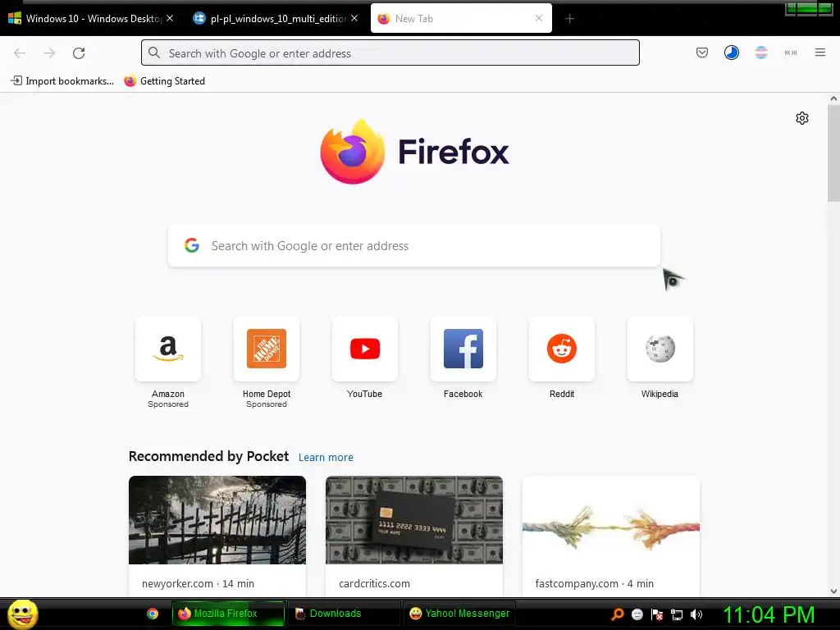
Task: Click the smiley face Start button
Action: pyautogui.click(x=22, y=614)
